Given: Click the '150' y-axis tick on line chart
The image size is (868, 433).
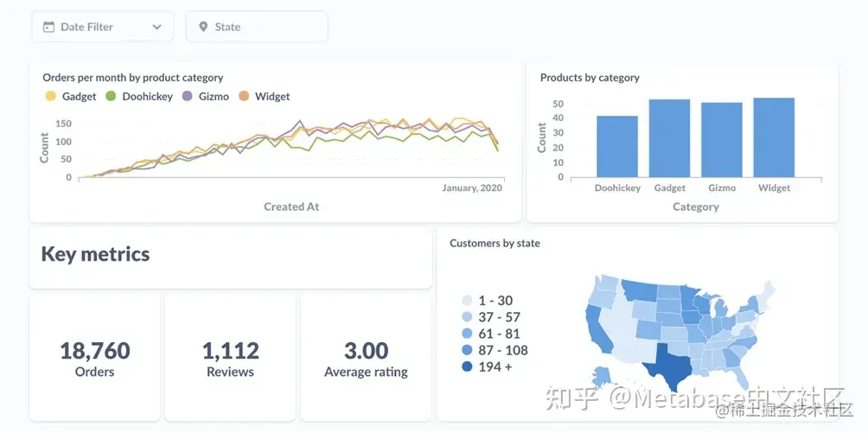Looking at the screenshot, I should [64, 124].
